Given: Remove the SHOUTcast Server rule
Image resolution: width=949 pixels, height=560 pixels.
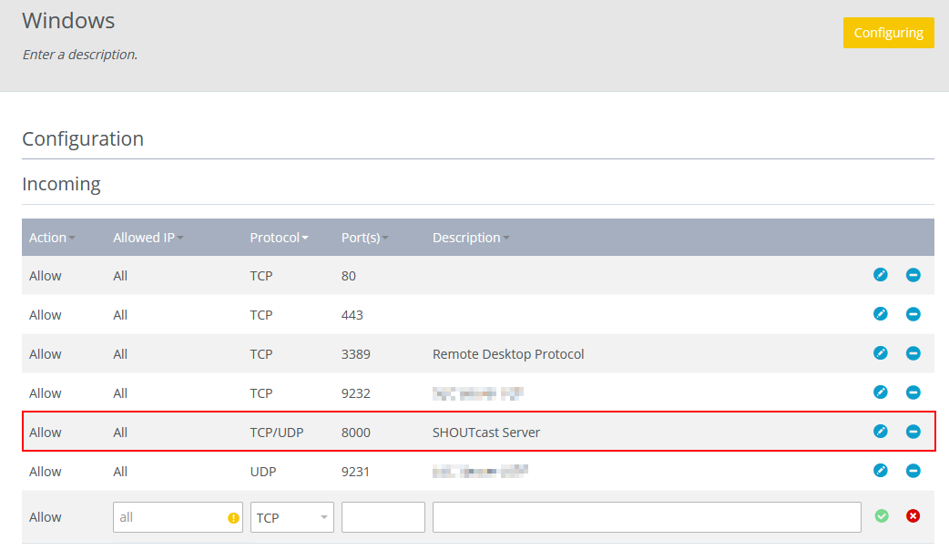Looking at the screenshot, I should pos(913,432).
